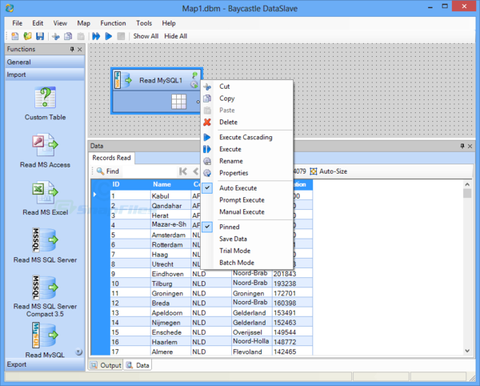Viewport: 480px width, 386px height.
Task: Click the Auto-Size button in data toolbar
Action: pyautogui.click(x=329, y=171)
